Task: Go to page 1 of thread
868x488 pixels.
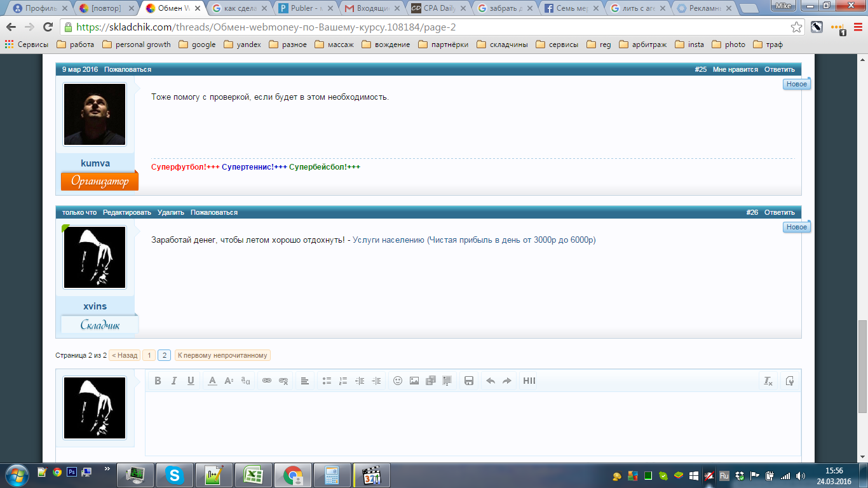Action: (149, 355)
